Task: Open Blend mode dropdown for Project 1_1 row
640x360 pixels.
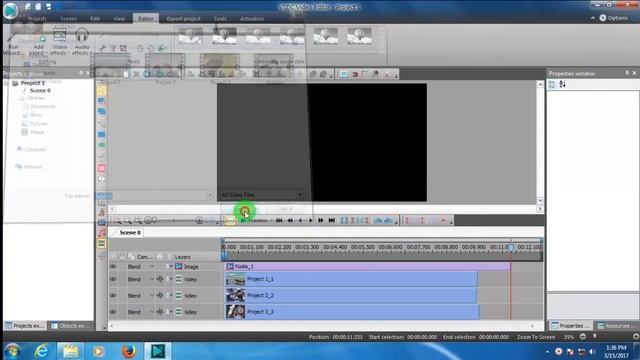Action: tap(152, 279)
